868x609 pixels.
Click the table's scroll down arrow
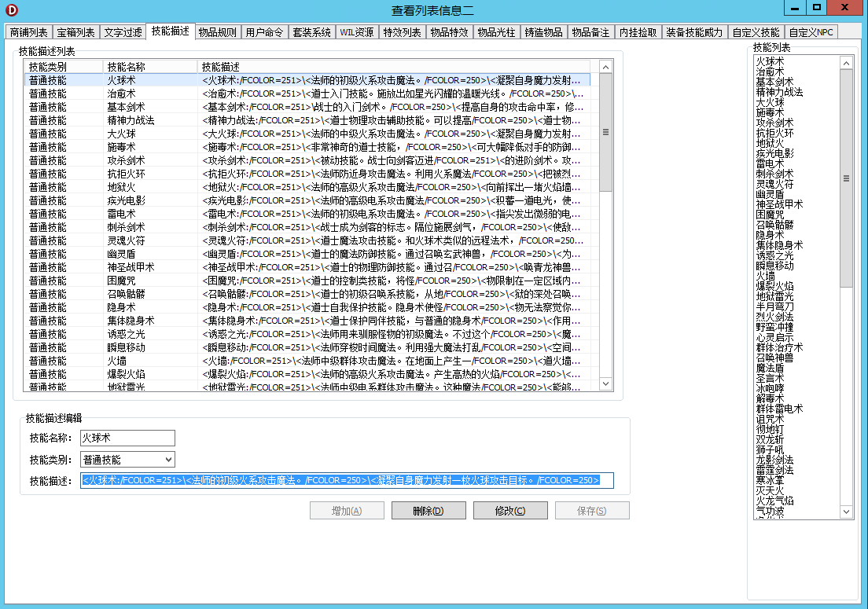[x=605, y=383]
